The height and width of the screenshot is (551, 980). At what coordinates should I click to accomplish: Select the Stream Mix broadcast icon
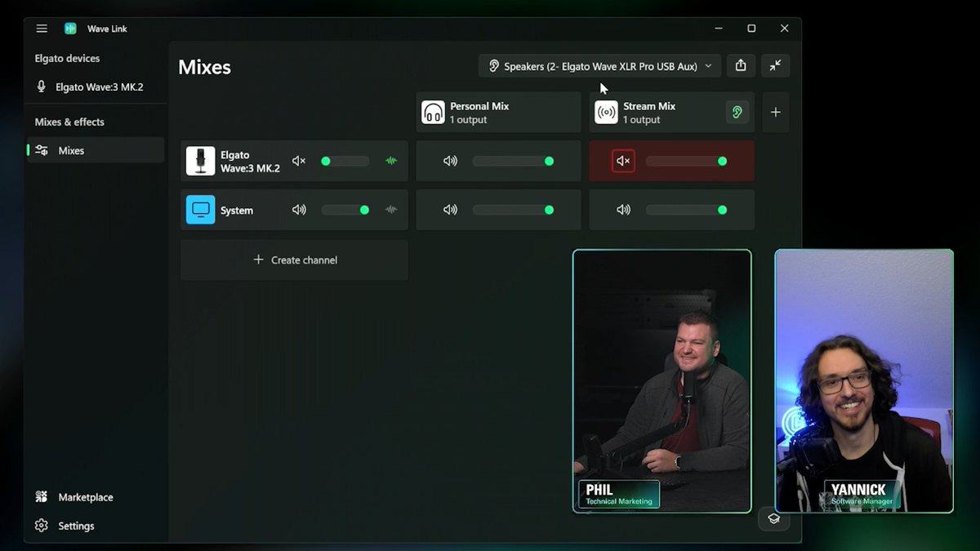click(x=606, y=112)
